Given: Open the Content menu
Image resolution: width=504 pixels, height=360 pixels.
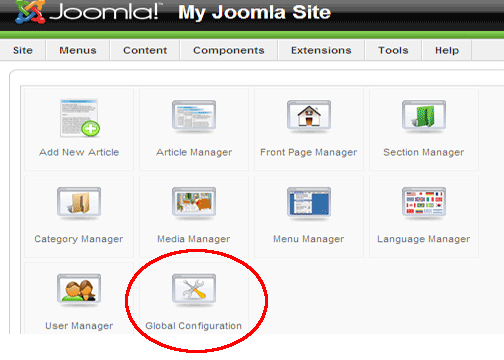Looking at the screenshot, I should coord(145,50).
